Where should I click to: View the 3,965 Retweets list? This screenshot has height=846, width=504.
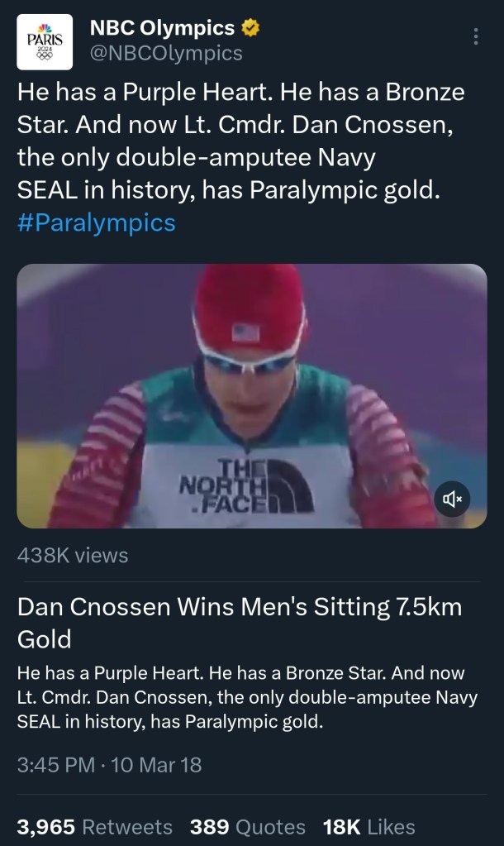(95, 826)
